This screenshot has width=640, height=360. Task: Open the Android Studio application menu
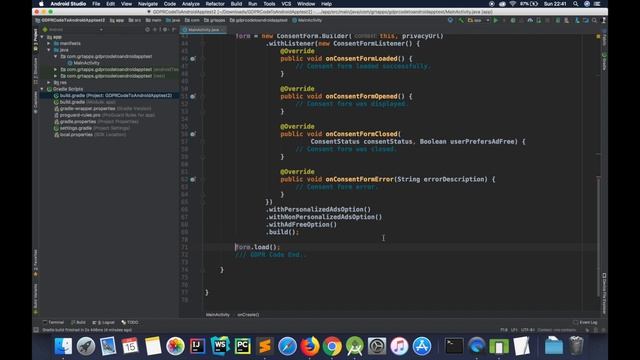(68, 4)
